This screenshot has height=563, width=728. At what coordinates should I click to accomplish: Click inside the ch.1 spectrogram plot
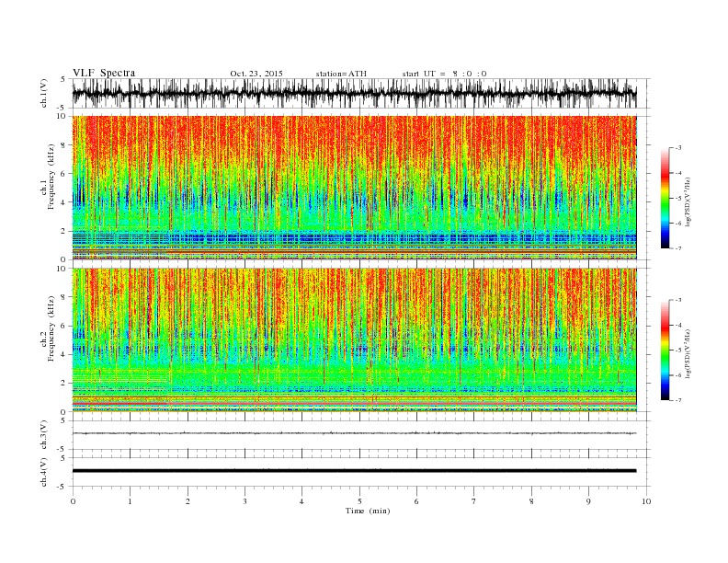[354, 188]
